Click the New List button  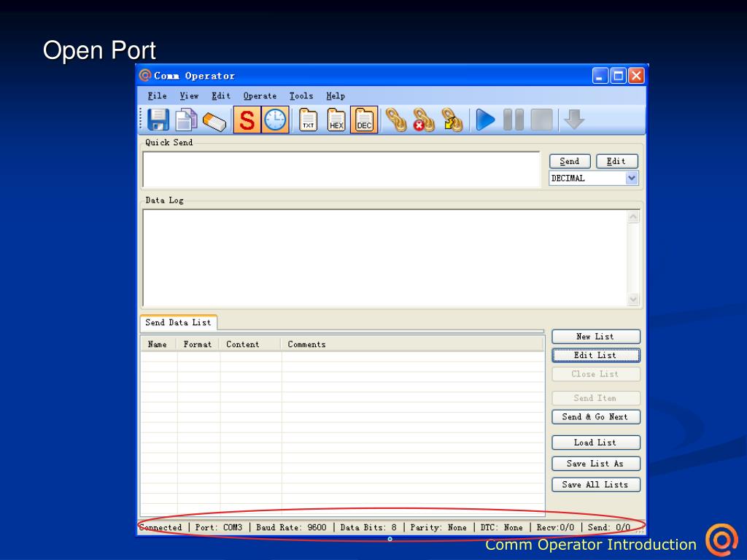pyautogui.click(x=595, y=336)
